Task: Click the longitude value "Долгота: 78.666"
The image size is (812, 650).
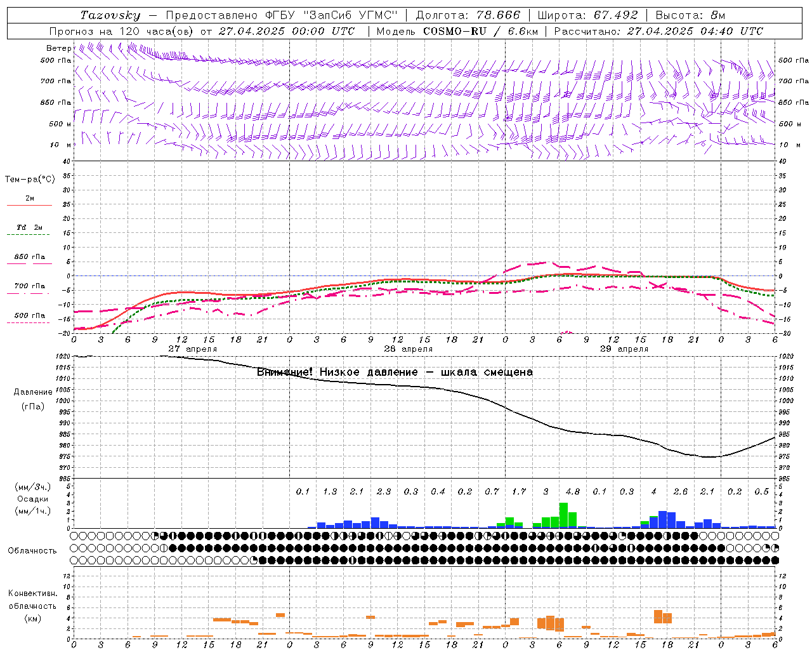Action: [468, 15]
